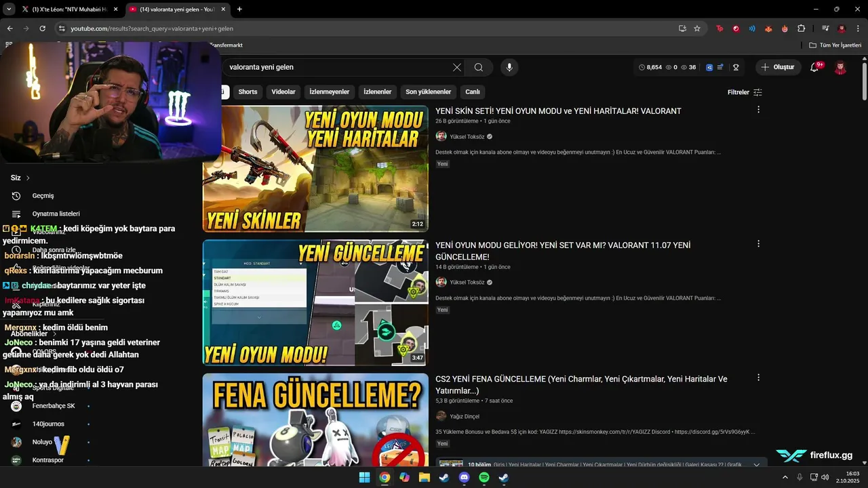Open the YouTube account avatar menu
Screen dimensions: 868x488
(840, 67)
